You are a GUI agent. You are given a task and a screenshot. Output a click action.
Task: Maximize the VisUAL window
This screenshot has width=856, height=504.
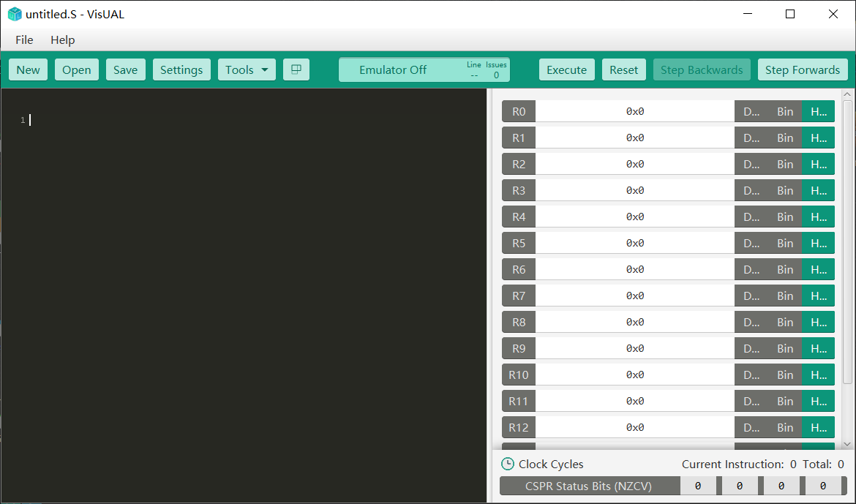(790, 14)
